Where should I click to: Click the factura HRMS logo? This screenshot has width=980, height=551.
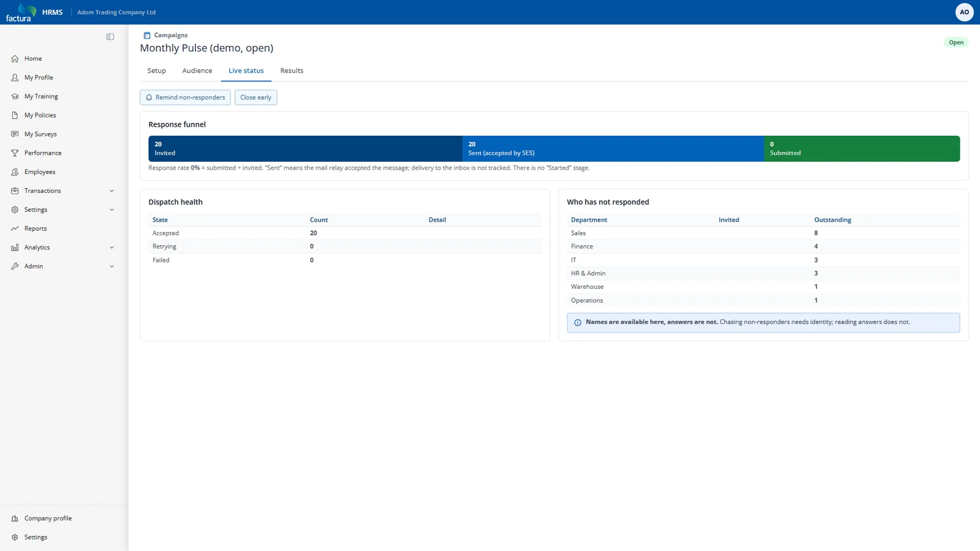point(34,12)
